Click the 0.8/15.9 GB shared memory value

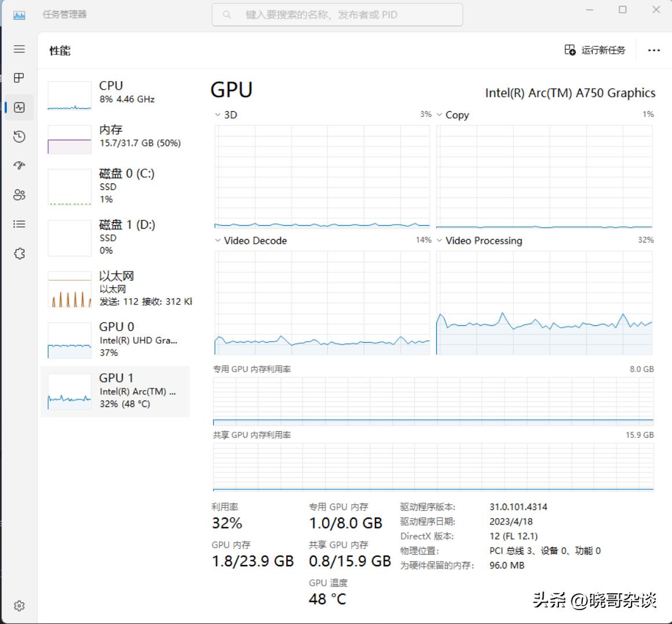[x=350, y=561]
